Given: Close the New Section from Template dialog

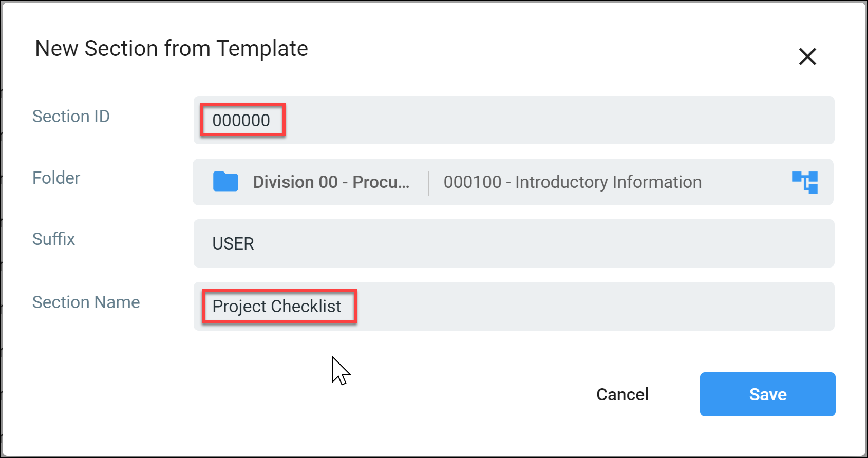Looking at the screenshot, I should click(807, 56).
